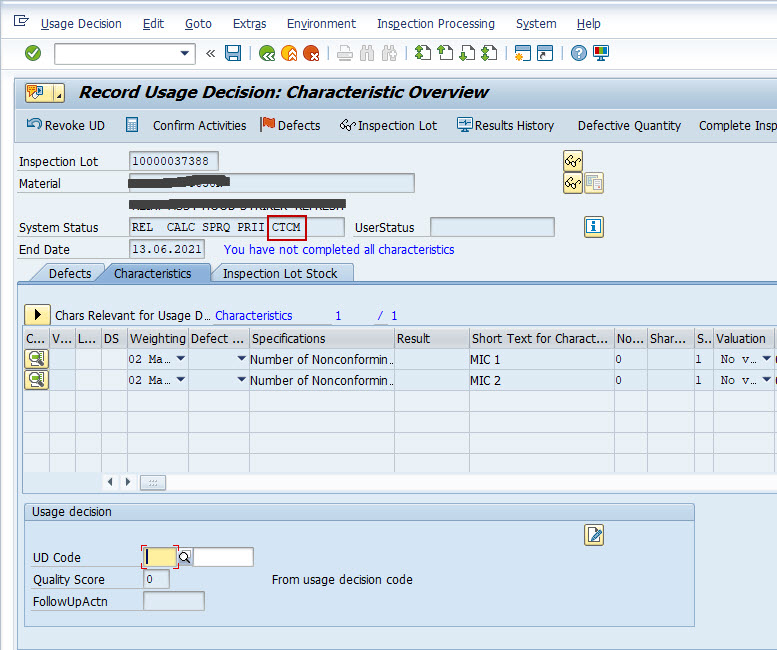Click the long text edit icon
The height and width of the screenshot is (650, 777).
594,535
